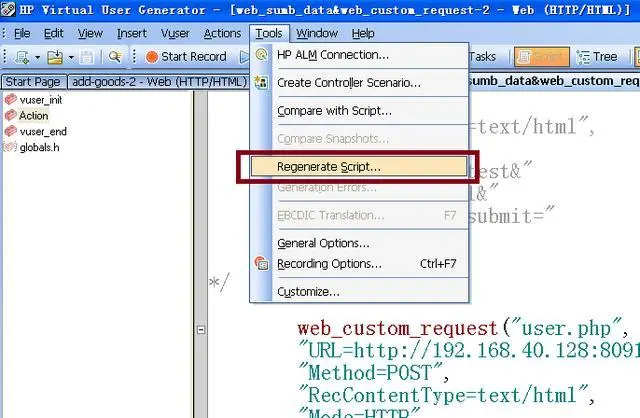Image resolution: width=640 pixels, height=418 pixels.
Task: Choose General Options... menu entry
Action: point(359,243)
